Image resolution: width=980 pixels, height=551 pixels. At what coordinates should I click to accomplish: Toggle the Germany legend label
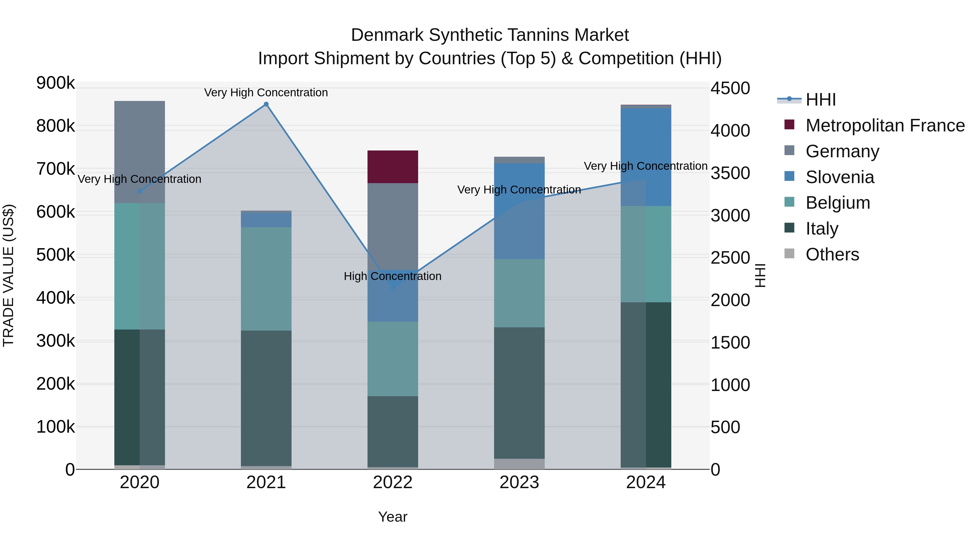coord(843,151)
